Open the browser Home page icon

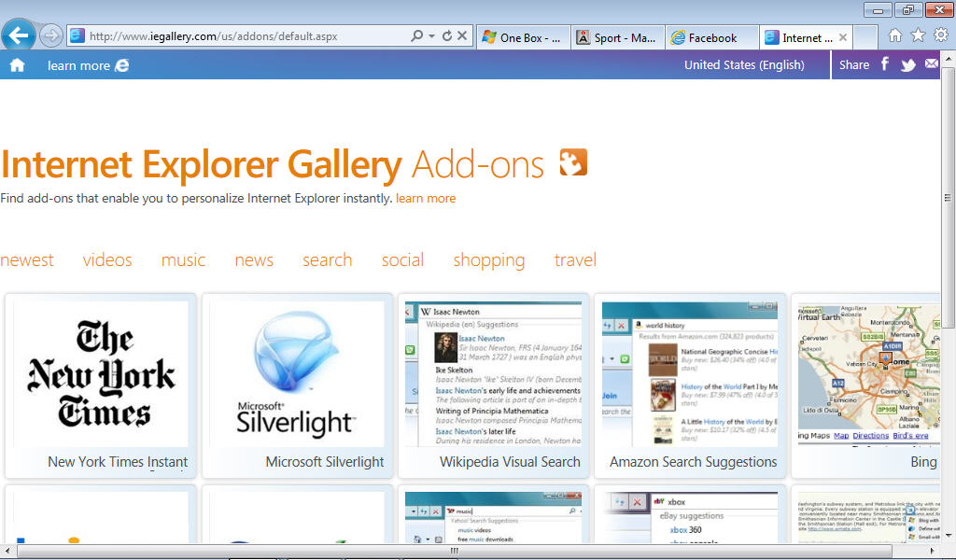pos(895,35)
